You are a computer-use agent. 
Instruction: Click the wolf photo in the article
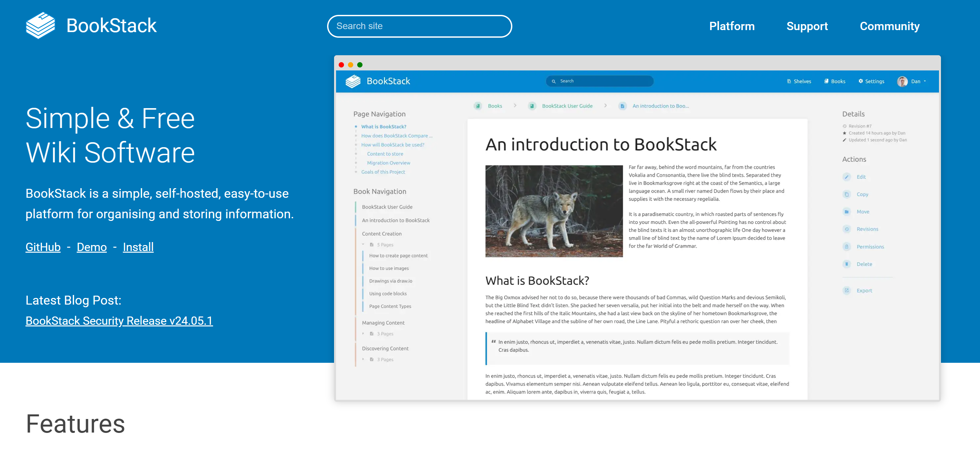point(554,211)
